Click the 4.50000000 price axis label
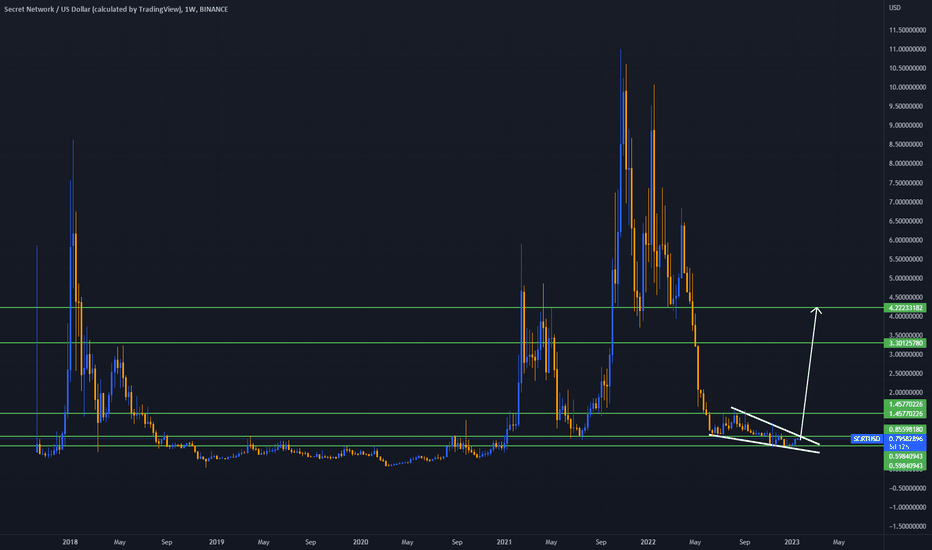932x550 pixels. point(907,297)
